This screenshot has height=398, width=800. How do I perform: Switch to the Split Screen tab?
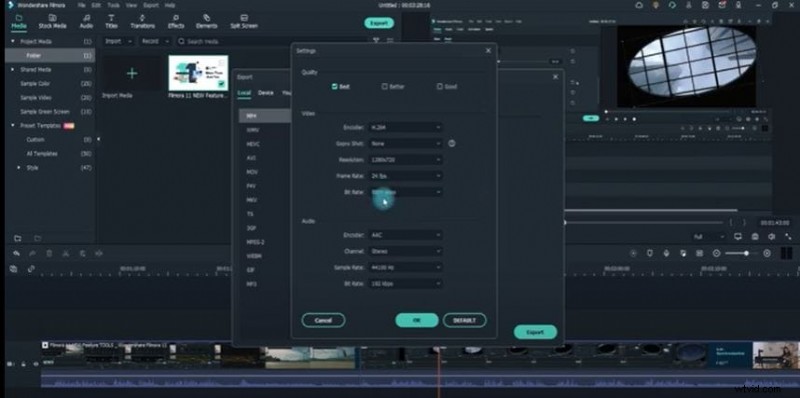point(244,21)
